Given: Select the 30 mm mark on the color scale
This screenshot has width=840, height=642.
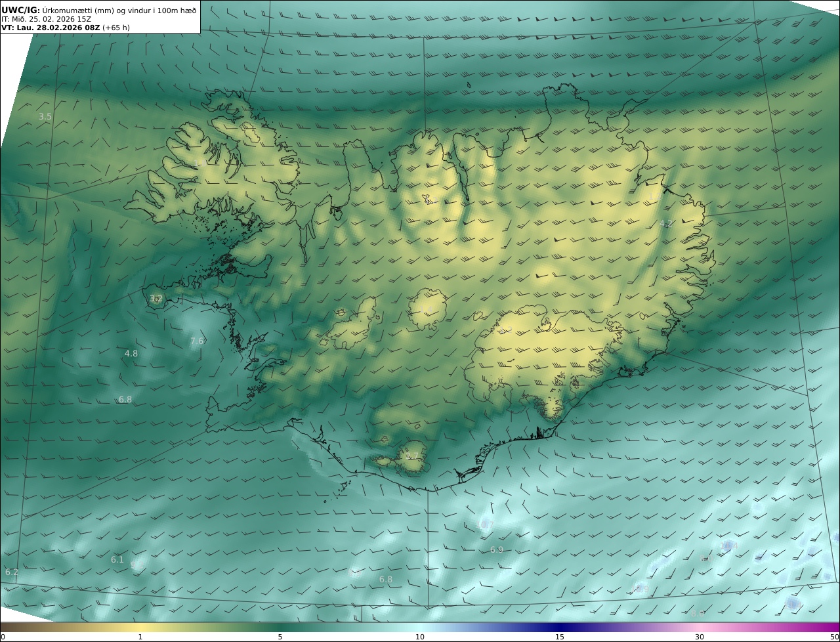Looking at the screenshot, I should click(x=700, y=637).
